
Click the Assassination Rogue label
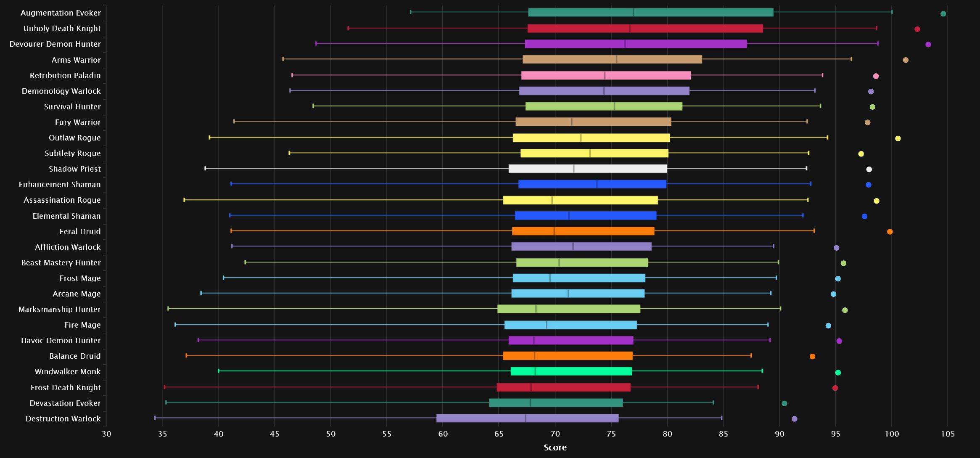(x=62, y=200)
